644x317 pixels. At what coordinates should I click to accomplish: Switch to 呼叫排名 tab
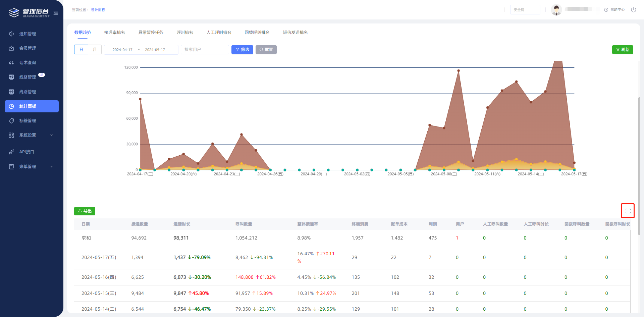pos(185,33)
